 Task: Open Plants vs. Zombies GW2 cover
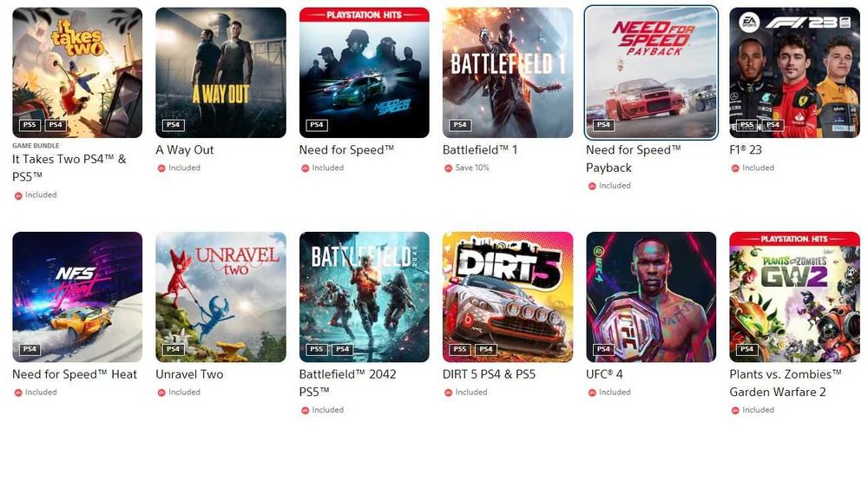click(794, 297)
